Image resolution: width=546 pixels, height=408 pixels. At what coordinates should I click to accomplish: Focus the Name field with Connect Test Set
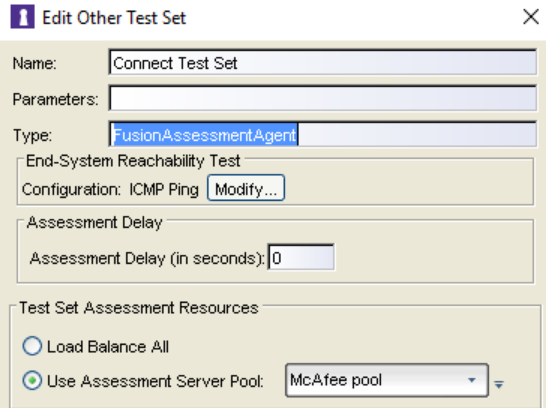(x=322, y=62)
